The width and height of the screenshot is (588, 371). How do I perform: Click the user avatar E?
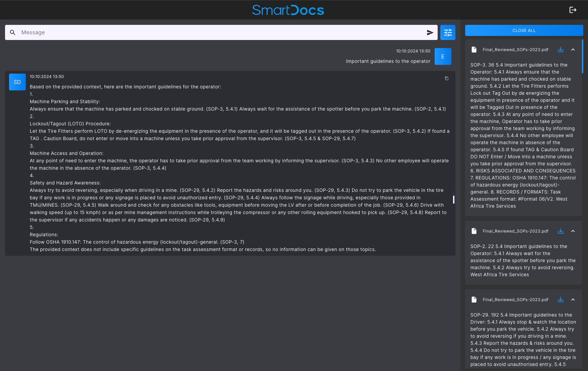click(443, 56)
